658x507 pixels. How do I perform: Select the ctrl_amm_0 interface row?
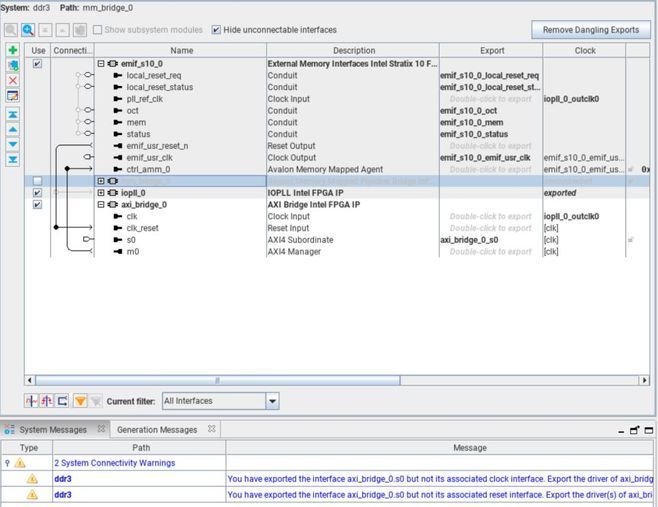tap(148, 170)
